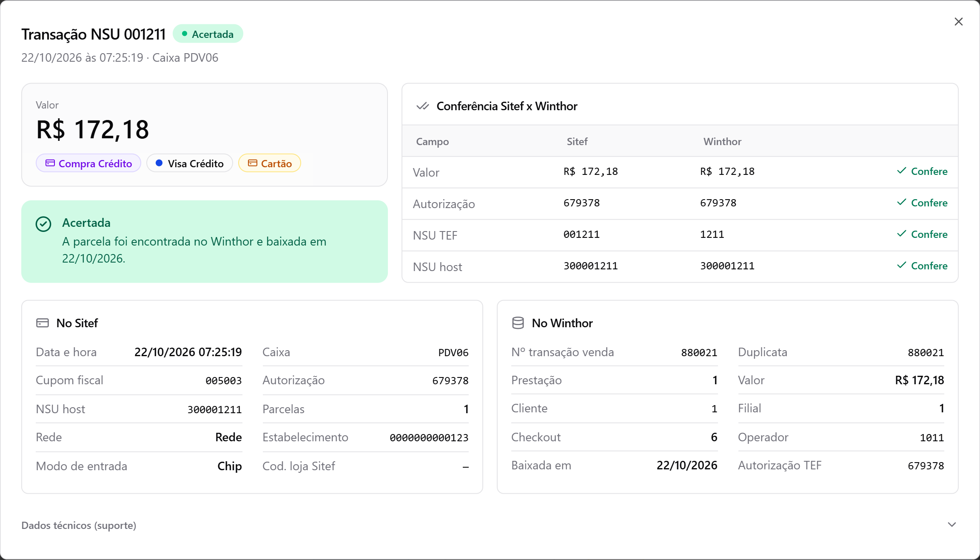Select Sitef NSU TEF value 001211
Screen dimensions: 980x560
coord(581,234)
